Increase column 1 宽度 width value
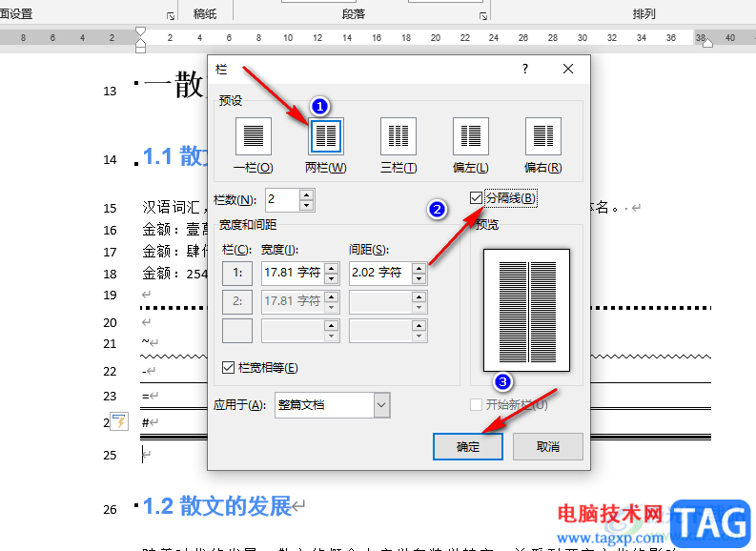 coord(331,268)
